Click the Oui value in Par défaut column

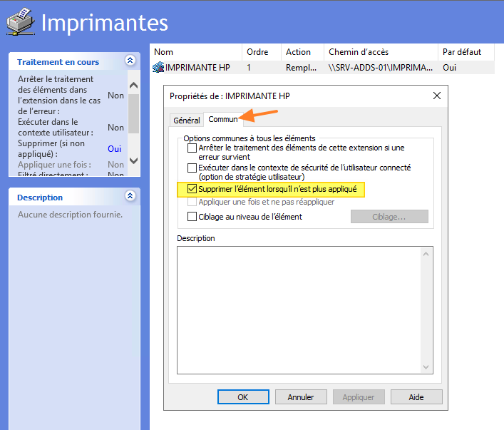[x=449, y=68]
